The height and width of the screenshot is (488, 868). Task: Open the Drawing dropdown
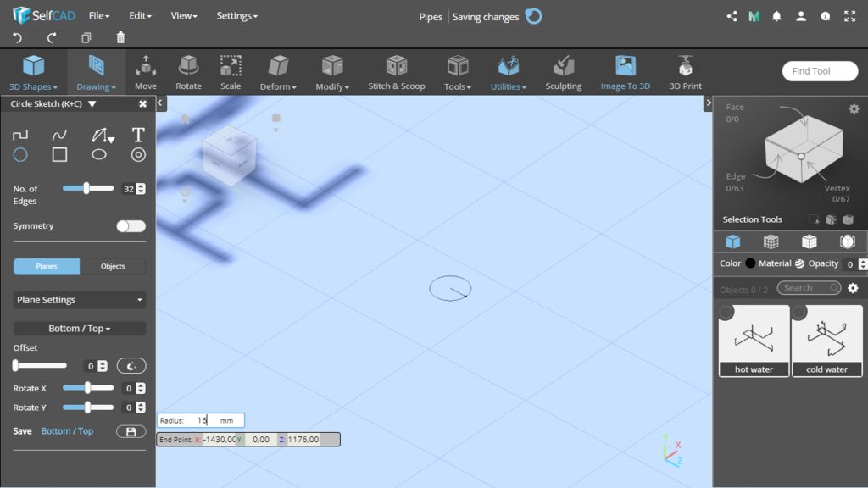pyautogui.click(x=97, y=73)
